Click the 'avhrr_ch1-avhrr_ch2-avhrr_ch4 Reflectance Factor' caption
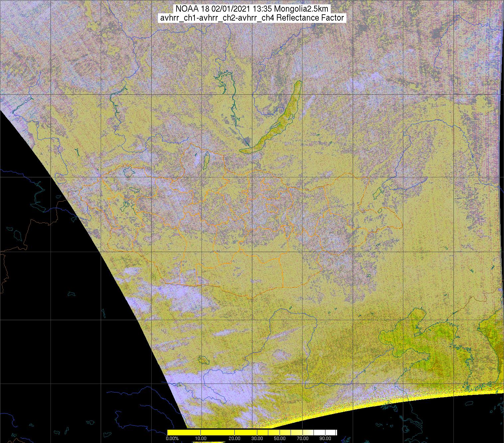This screenshot has height=443, width=504. click(252, 18)
